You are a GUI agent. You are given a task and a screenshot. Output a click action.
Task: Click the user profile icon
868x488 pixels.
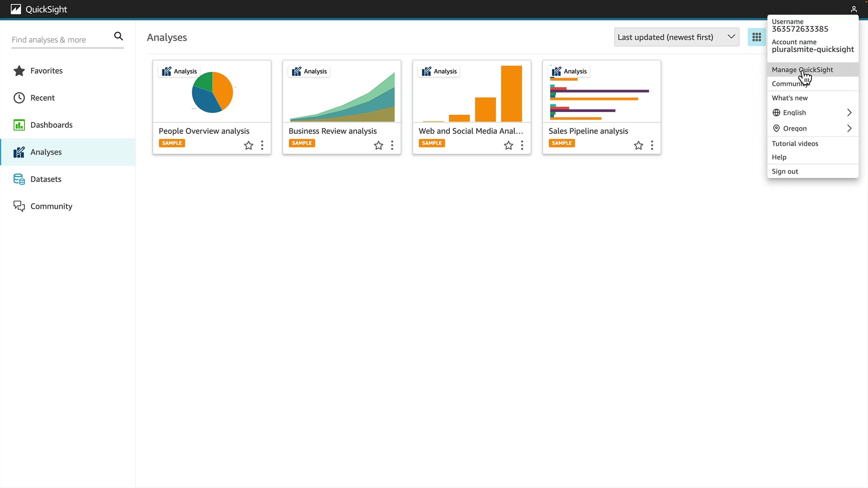coord(854,9)
